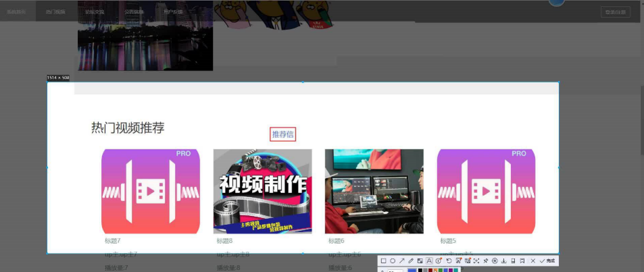Pick the teal color swatch

point(456,270)
